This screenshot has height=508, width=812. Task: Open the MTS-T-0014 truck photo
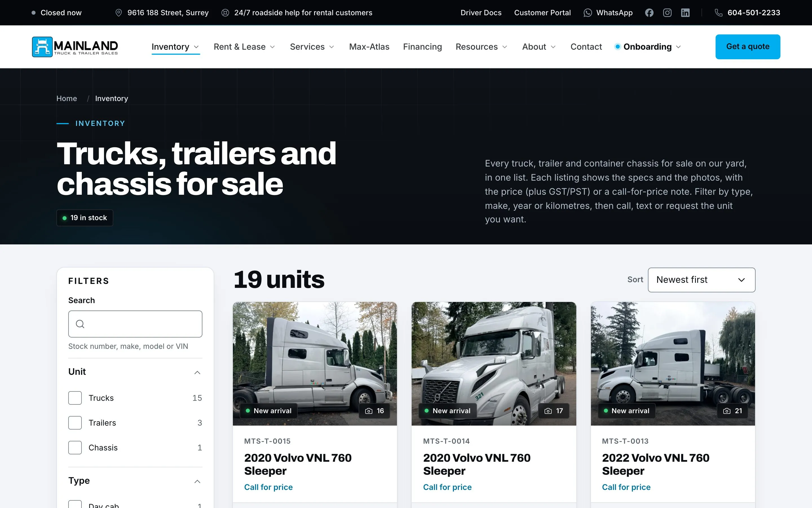[x=494, y=364]
